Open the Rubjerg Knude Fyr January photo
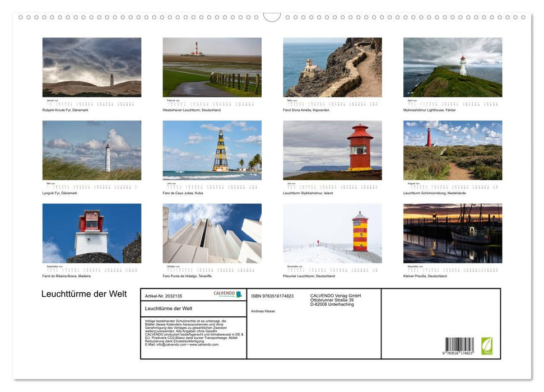 pos(92,67)
